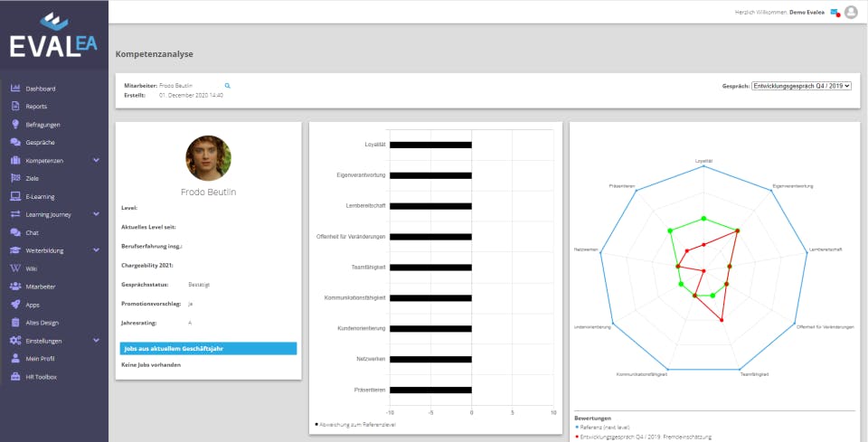Click the Chat bubbles icon
Viewport: 868px width, 442px height.
[15, 232]
